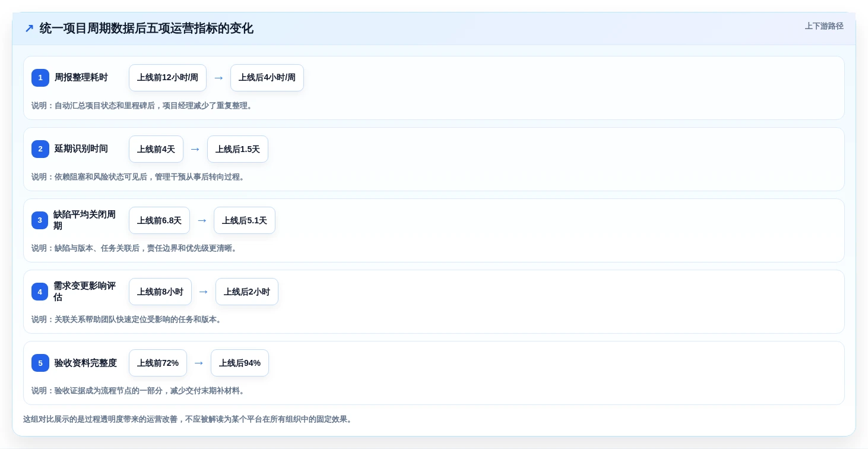Click the note about 关联关系帮助团队快速定位
Screen dimensions: 868x449
[x=128, y=320]
